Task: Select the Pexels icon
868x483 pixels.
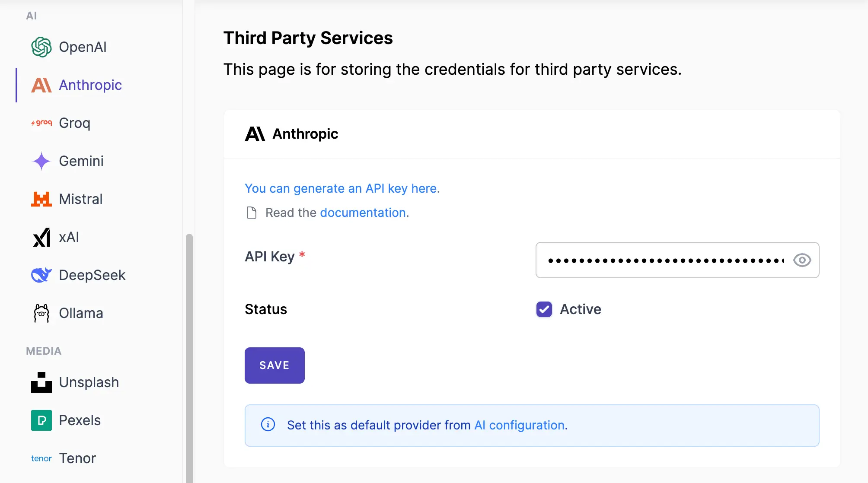Action: 41,420
